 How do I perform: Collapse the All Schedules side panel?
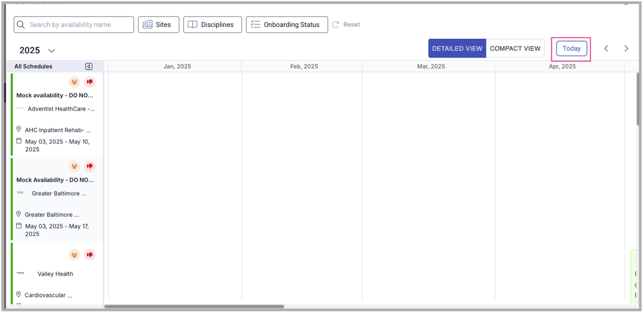tap(89, 67)
